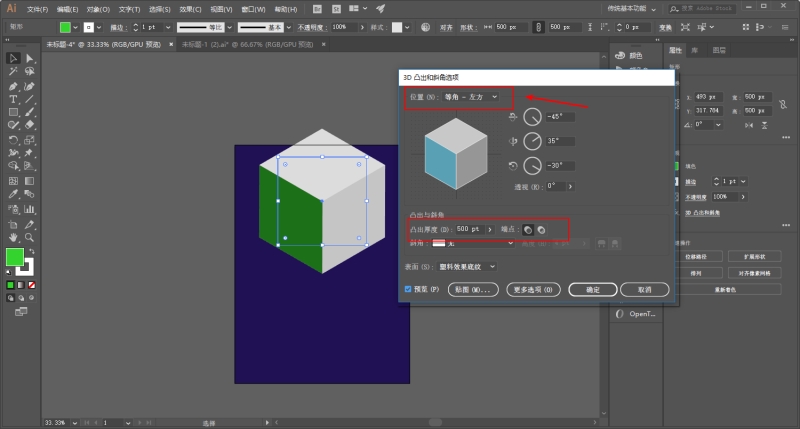Open the 效果(C) menu
Screen dimensions: 800x429
click(x=190, y=9)
